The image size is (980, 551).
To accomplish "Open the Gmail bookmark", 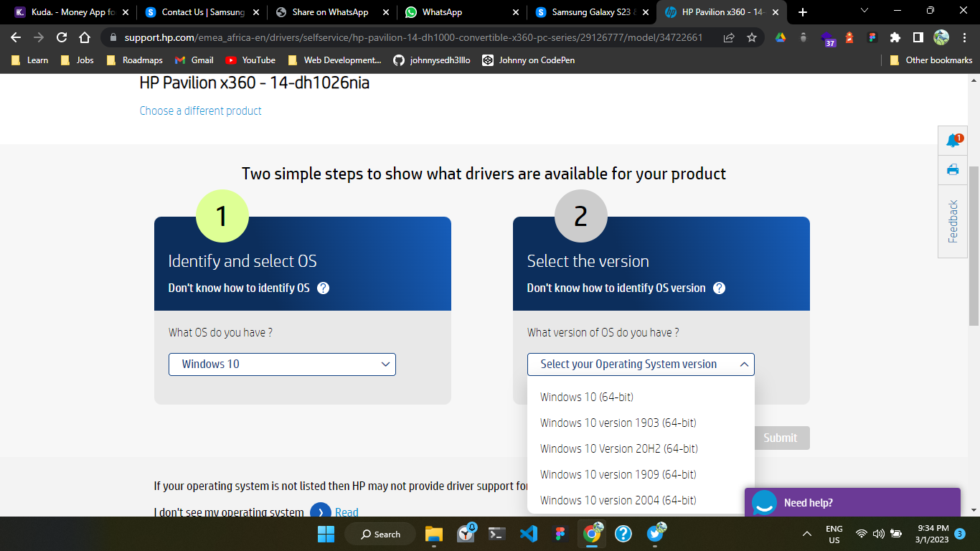I will pyautogui.click(x=194, y=60).
